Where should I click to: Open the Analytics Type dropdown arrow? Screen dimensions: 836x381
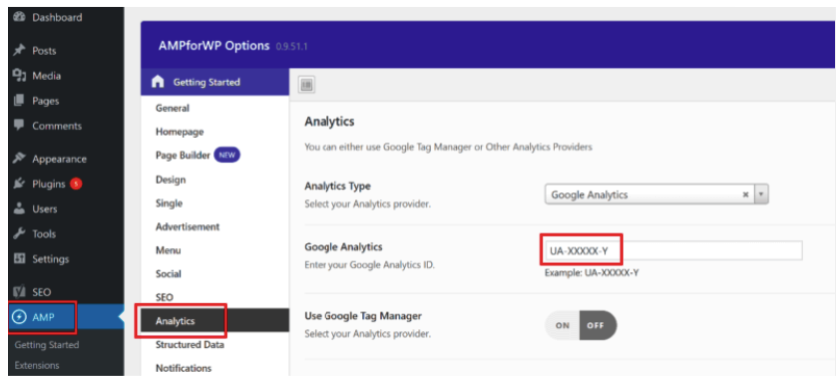(761, 194)
